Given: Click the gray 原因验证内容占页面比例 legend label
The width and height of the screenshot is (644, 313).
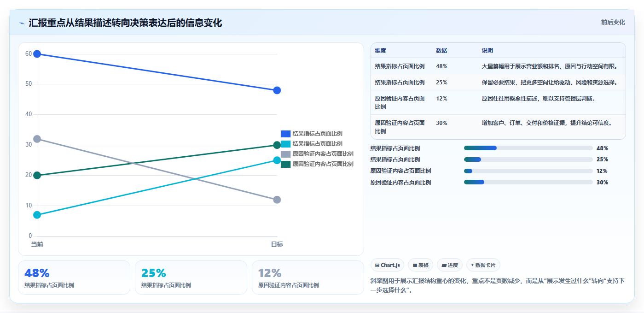Looking at the screenshot, I should coord(323,154).
